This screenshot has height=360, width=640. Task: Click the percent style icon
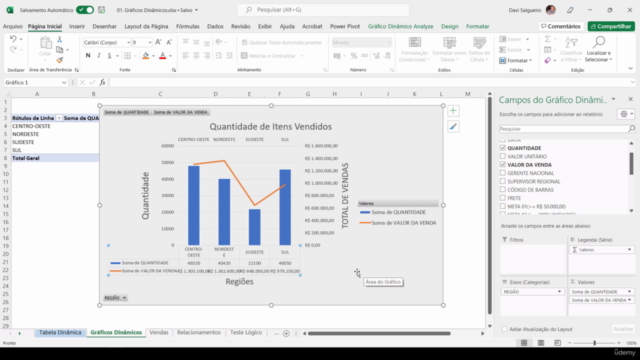(x=354, y=56)
